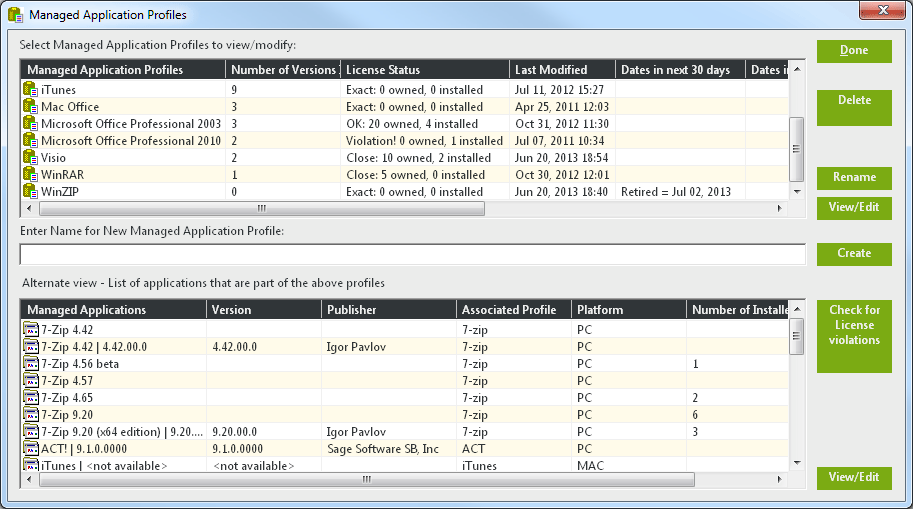Click the profiles View/Edit button beside Rename
This screenshot has height=509, width=913.
[854, 208]
